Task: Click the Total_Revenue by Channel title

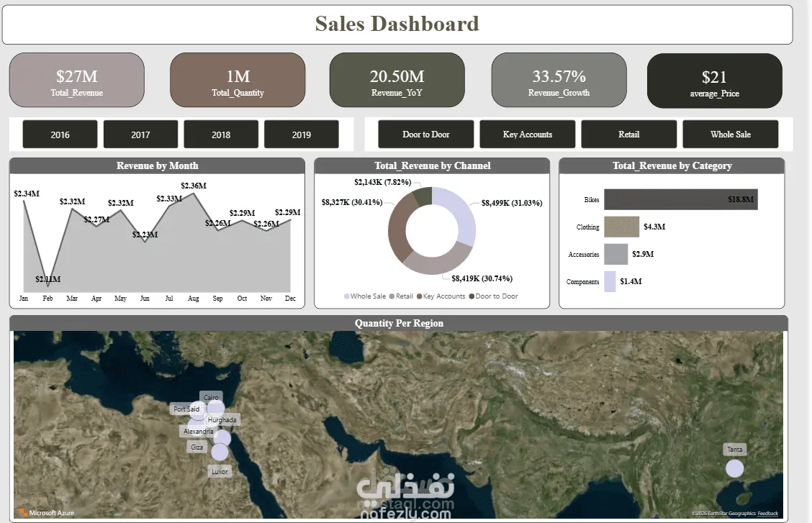Action: [433, 165]
